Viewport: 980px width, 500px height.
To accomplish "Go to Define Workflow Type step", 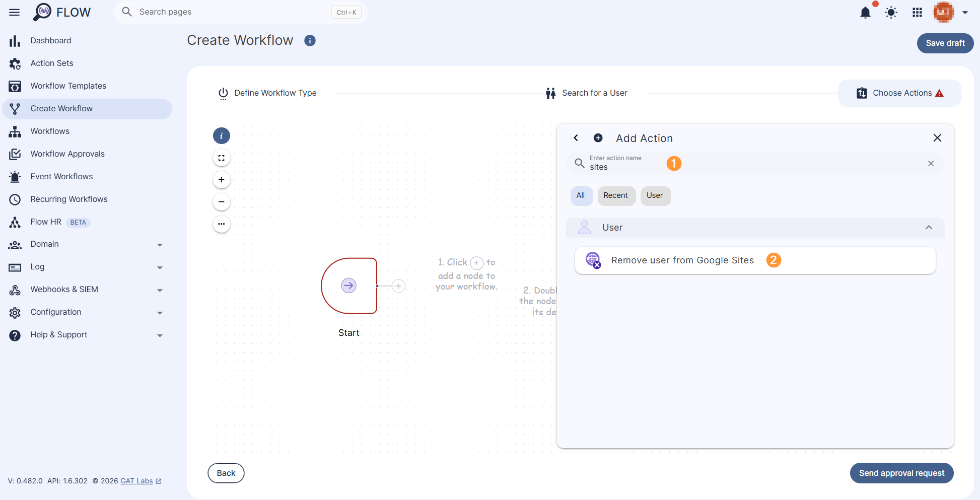I will [x=267, y=93].
